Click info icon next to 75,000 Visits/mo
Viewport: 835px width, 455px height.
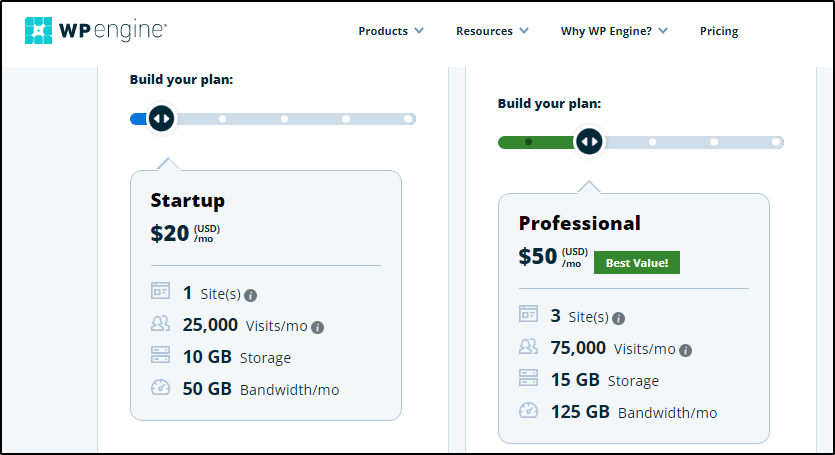[686, 350]
